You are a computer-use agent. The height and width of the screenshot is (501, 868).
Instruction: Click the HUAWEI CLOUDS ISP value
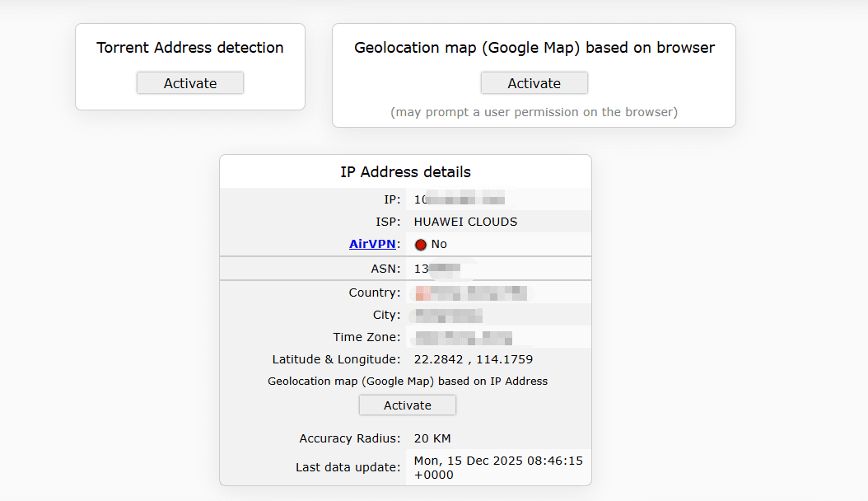[x=465, y=222]
